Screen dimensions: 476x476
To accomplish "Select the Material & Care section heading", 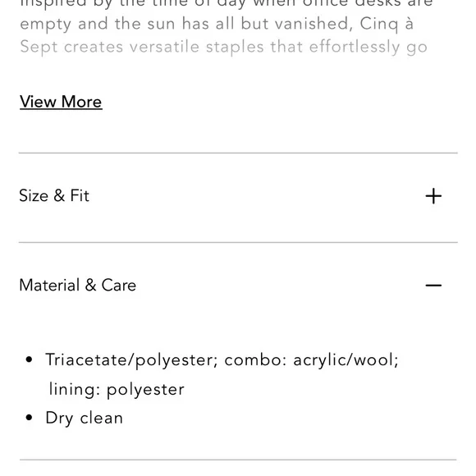I will (77, 285).
